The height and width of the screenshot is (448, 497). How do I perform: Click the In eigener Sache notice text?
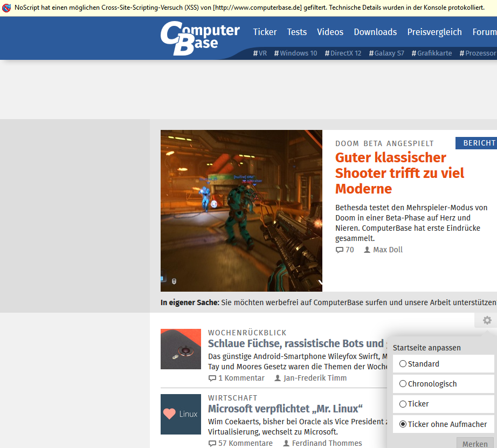pos(329,302)
